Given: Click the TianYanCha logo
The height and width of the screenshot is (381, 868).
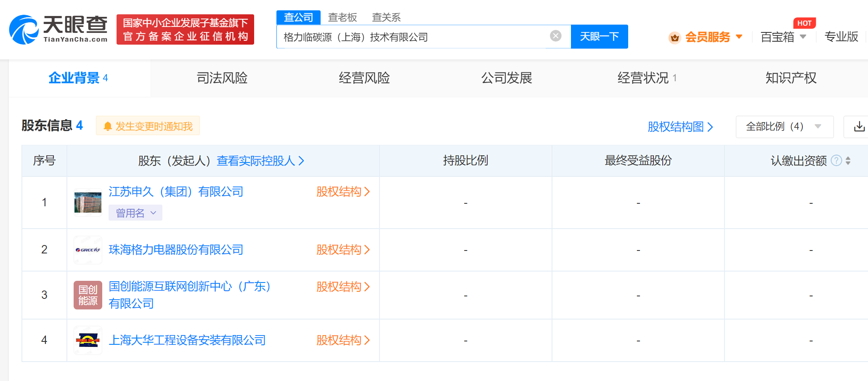Looking at the screenshot, I should [x=58, y=29].
